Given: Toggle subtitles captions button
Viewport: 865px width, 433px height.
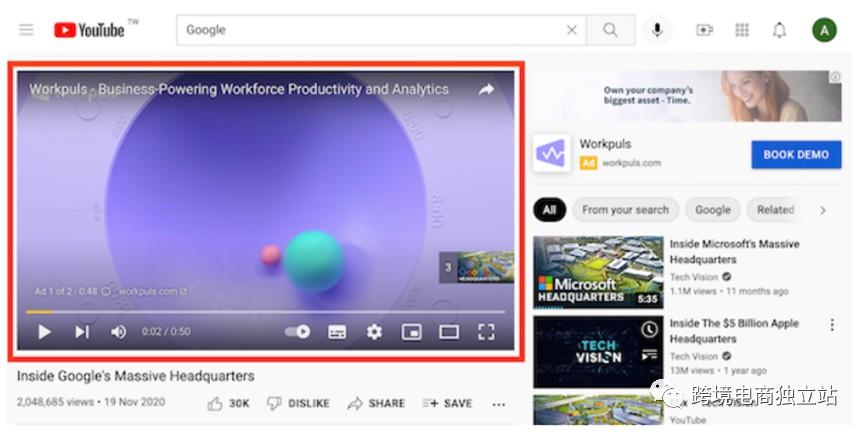Looking at the screenshot, I should 337,332.
